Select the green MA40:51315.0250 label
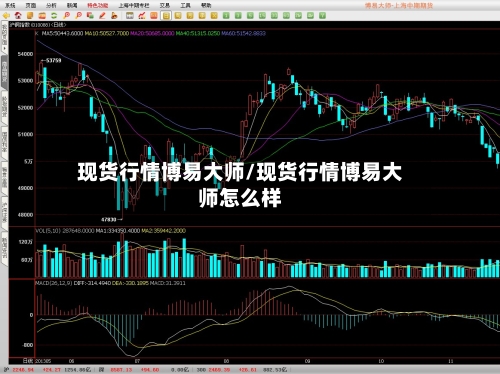Screen dimensions: 500x374 (x=198, y=33)
